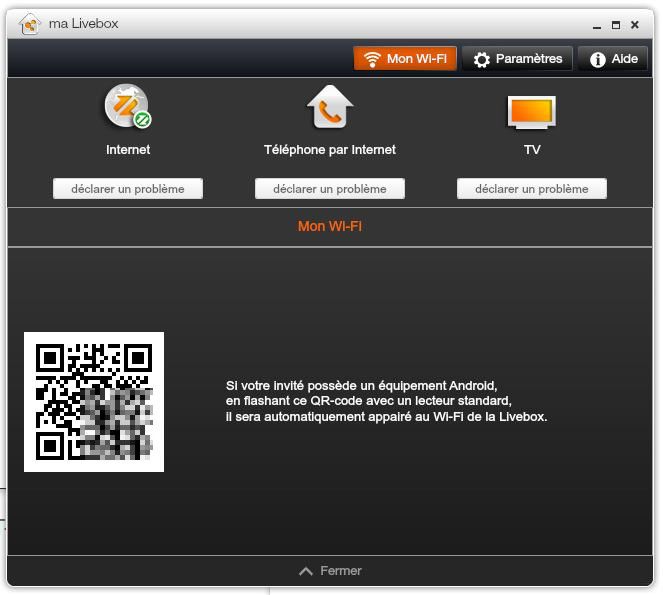Close the ma Livebox window

click(635, 25)
